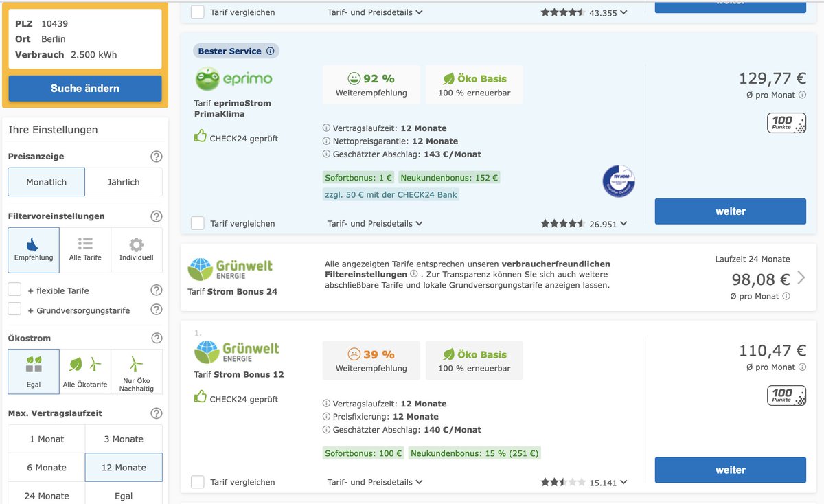Click the Grünwelt star rating
This screenshot has height=504, width=824.
click(x=563, y=483)
